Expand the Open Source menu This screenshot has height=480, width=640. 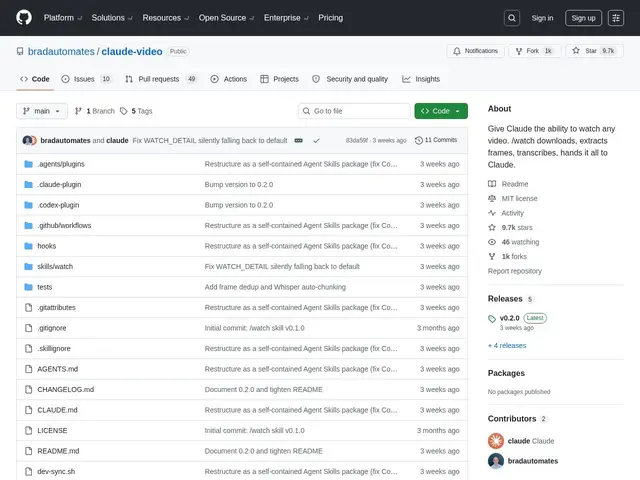tap(226, 18)
